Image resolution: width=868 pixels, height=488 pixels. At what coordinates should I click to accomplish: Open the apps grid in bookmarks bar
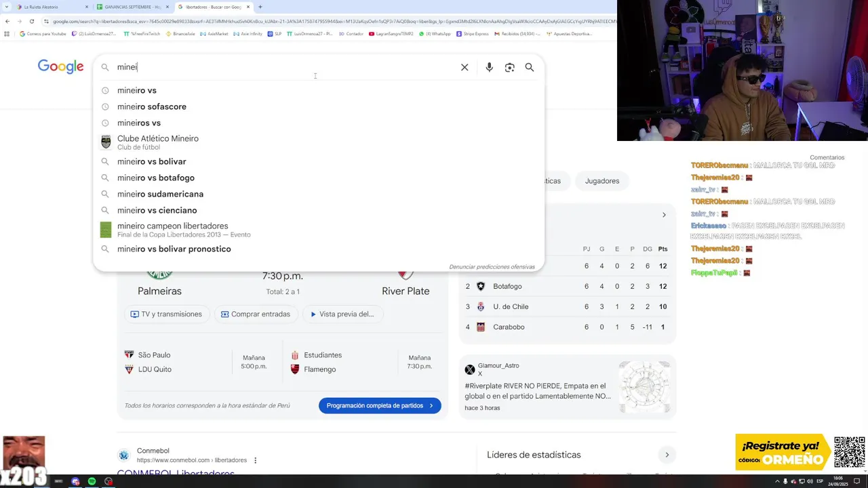point(7,33)
